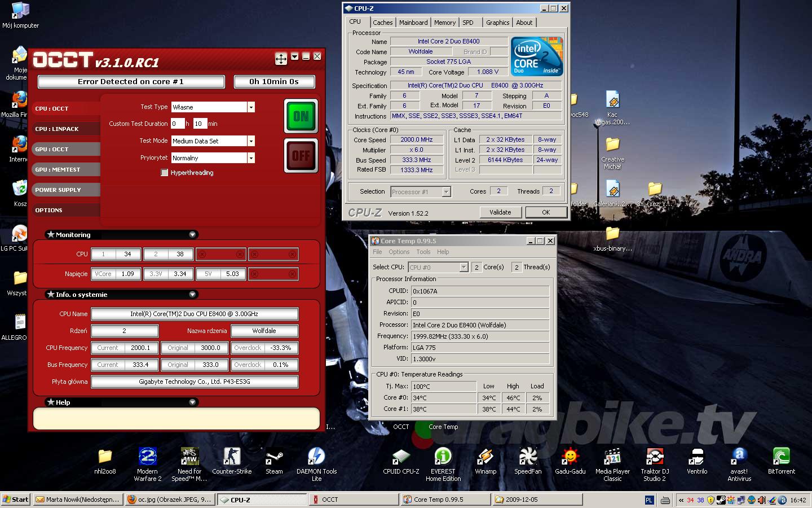Open the Mój komputer desktop icon

20,15
